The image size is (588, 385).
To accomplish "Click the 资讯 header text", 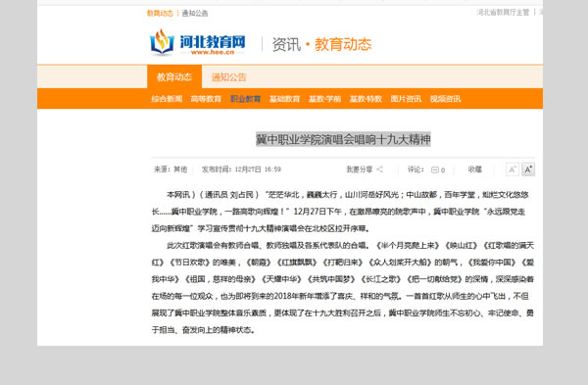I will pos(286,45).
